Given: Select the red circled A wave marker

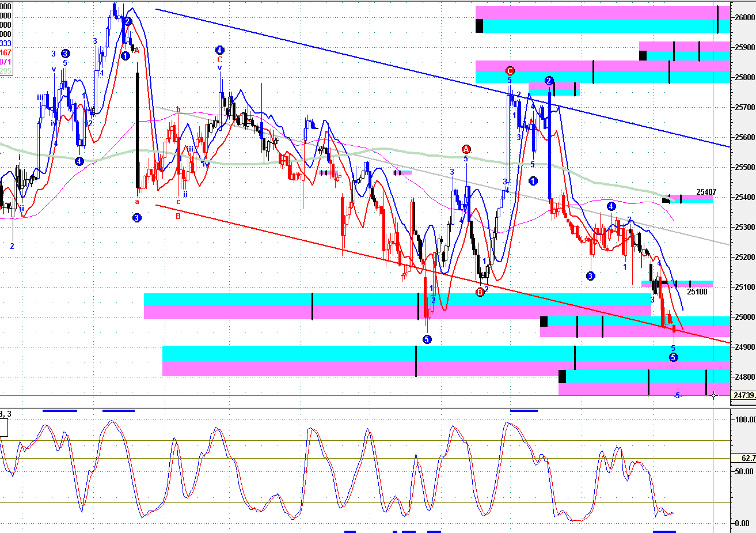Looking at the screenshot, I should tap(466, 150).
